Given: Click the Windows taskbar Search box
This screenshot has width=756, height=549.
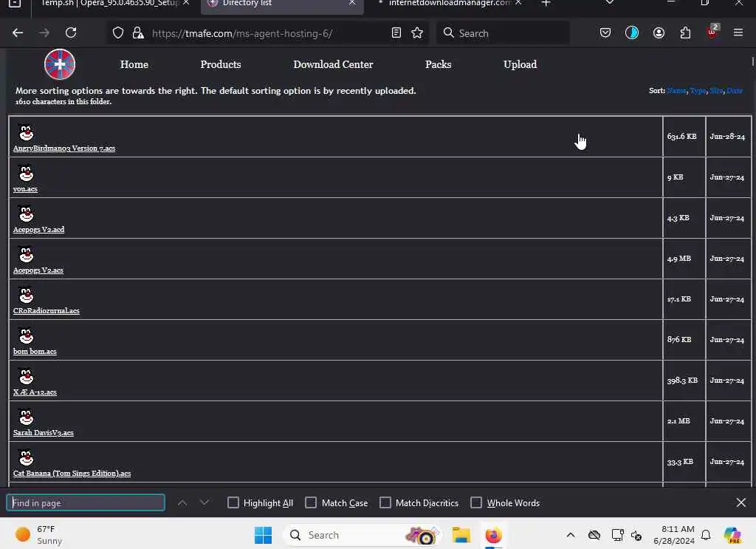Looking at the screenshot, I should [362, 535].
